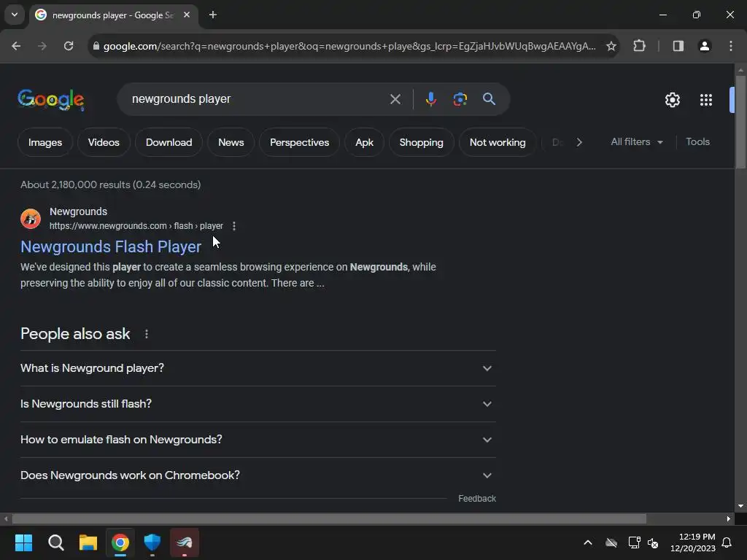Expand How to emulate flash on Newgrounds?
747x560 pixels.
point(258,440)
